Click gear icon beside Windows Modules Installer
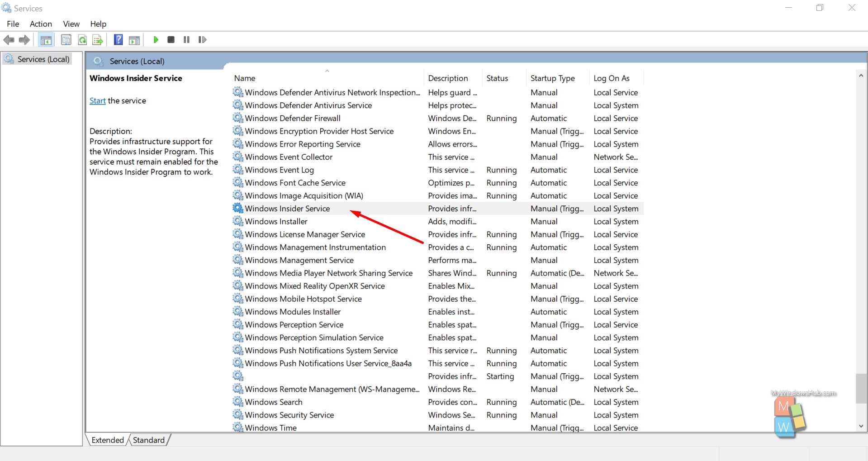Screen dimensions: 868x461 click(x=238, y=312)
